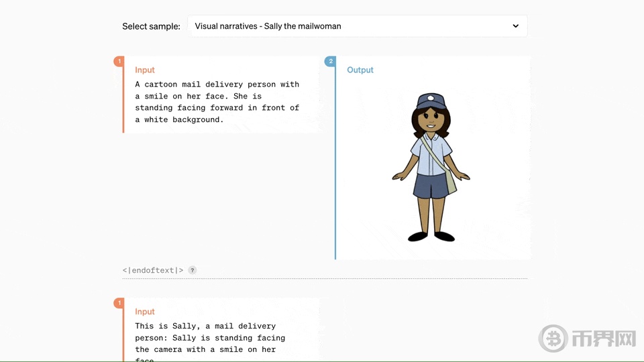The image size is (644, 362).
Task: Click the coin logo watermark icon
Action: 553,339
